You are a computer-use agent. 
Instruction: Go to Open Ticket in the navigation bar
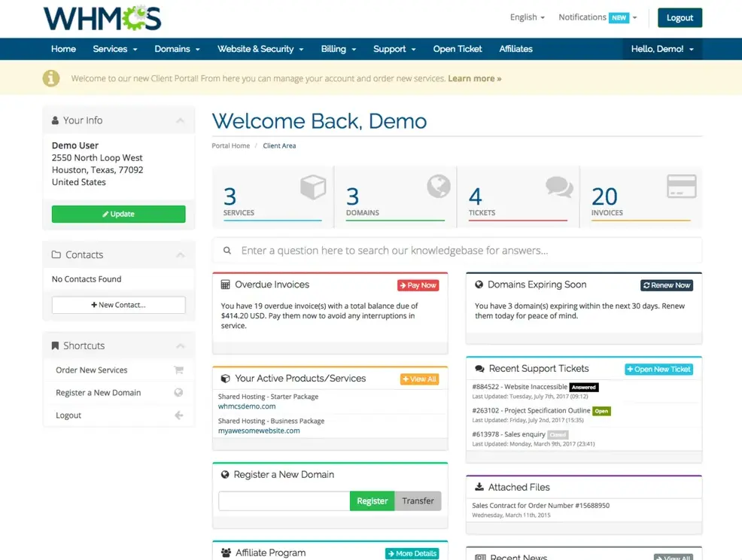458,49
